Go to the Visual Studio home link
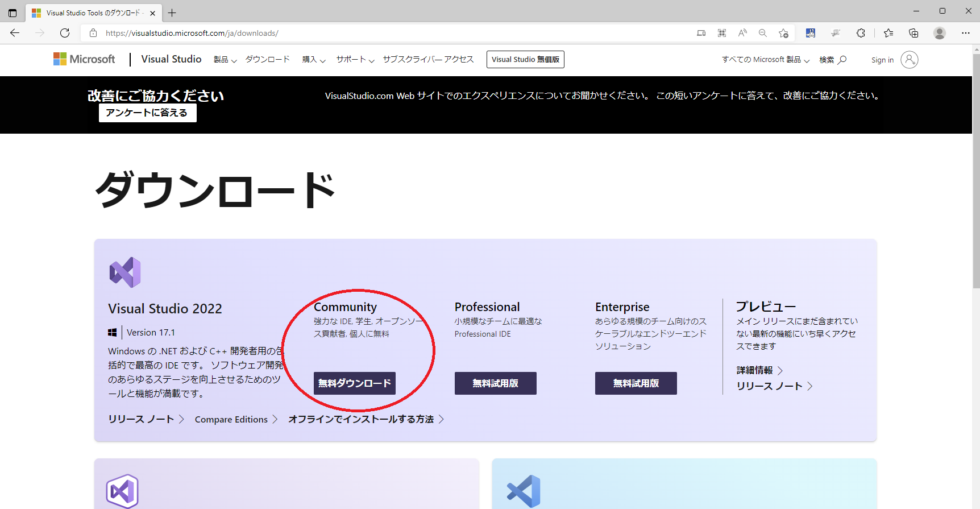 (x=171, y=59)
